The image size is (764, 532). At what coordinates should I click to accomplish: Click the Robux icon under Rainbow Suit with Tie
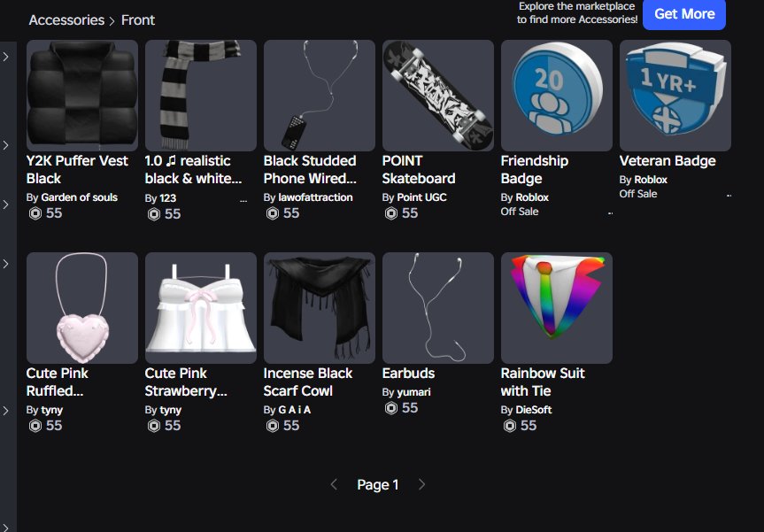510,426
